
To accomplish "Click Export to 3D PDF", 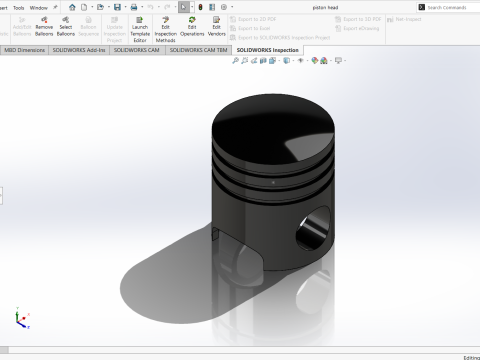I will pyautogui.click(x=358, y=19).
